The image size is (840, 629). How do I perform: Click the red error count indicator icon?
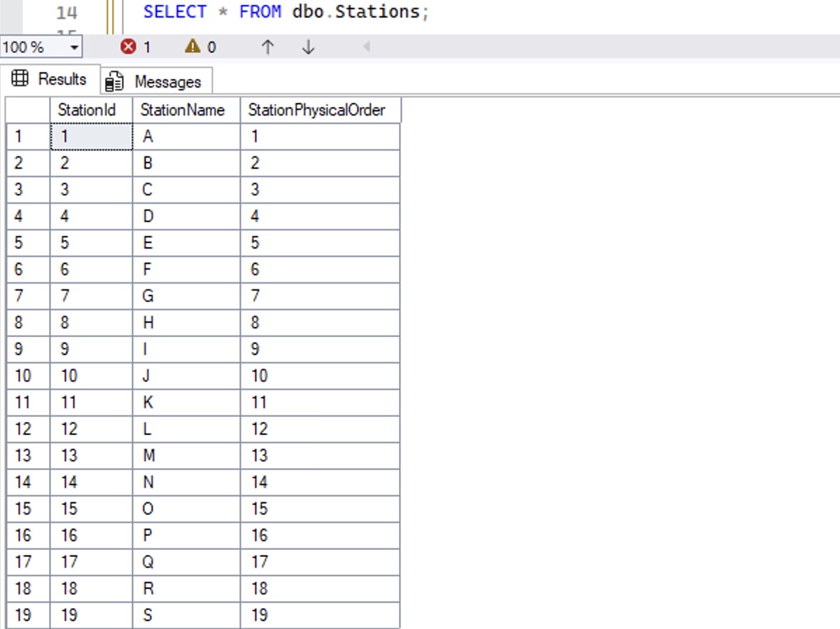pyautogui.click(x=129, y=46)
